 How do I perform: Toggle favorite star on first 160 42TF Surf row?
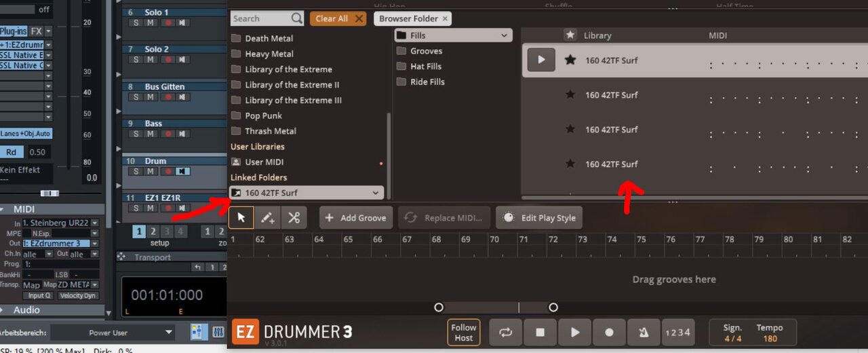pyautogui.click(x=570, y=60)
